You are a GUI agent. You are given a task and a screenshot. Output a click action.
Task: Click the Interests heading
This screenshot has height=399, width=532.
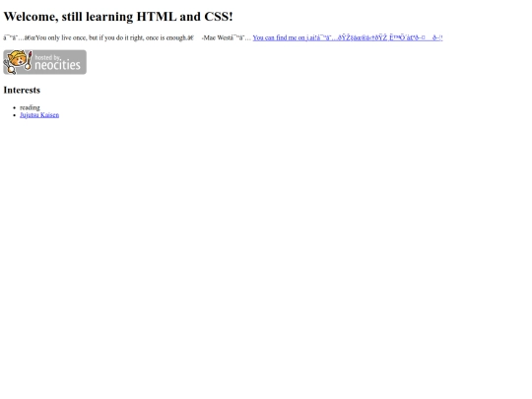click(22, 90)
